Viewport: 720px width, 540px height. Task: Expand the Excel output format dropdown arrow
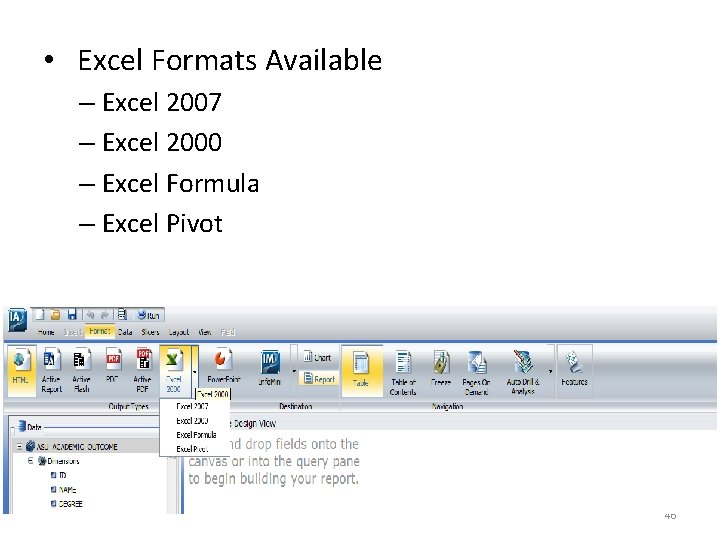coord(195,371)
